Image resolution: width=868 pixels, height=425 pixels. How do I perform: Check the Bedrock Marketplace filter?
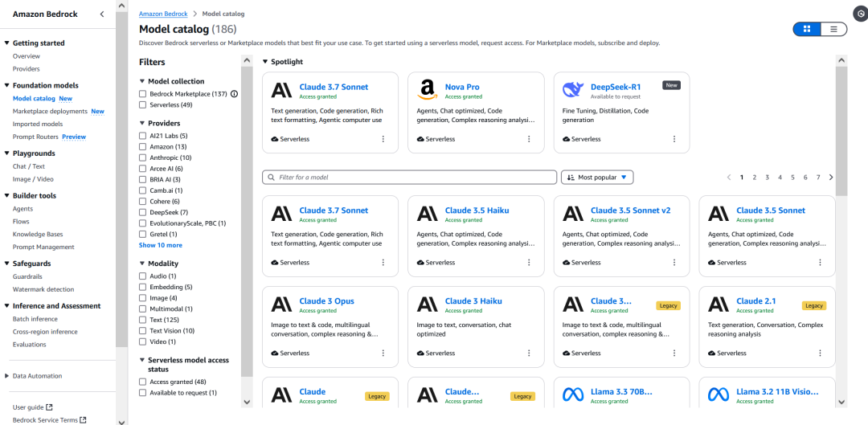pos(143,94)
